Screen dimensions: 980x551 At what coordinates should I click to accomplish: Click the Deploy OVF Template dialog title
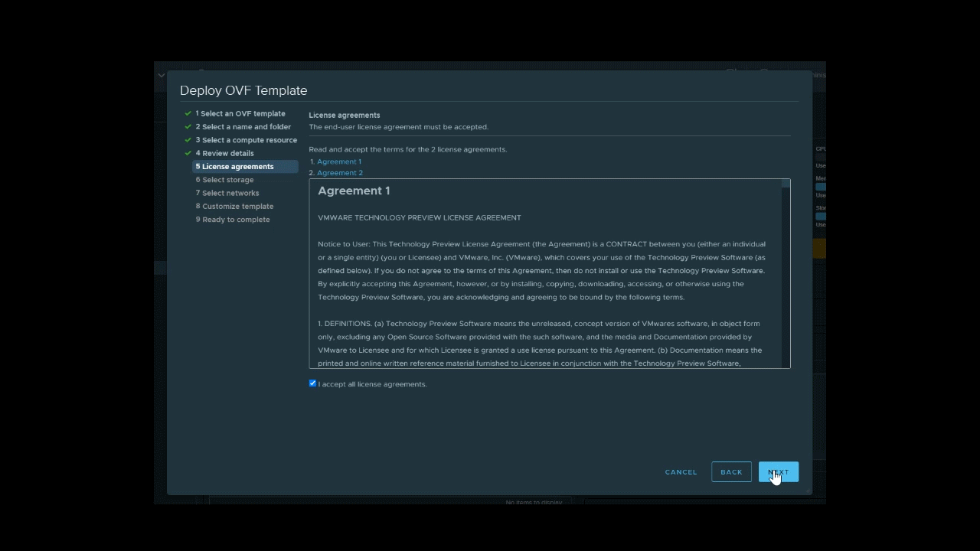243,90
